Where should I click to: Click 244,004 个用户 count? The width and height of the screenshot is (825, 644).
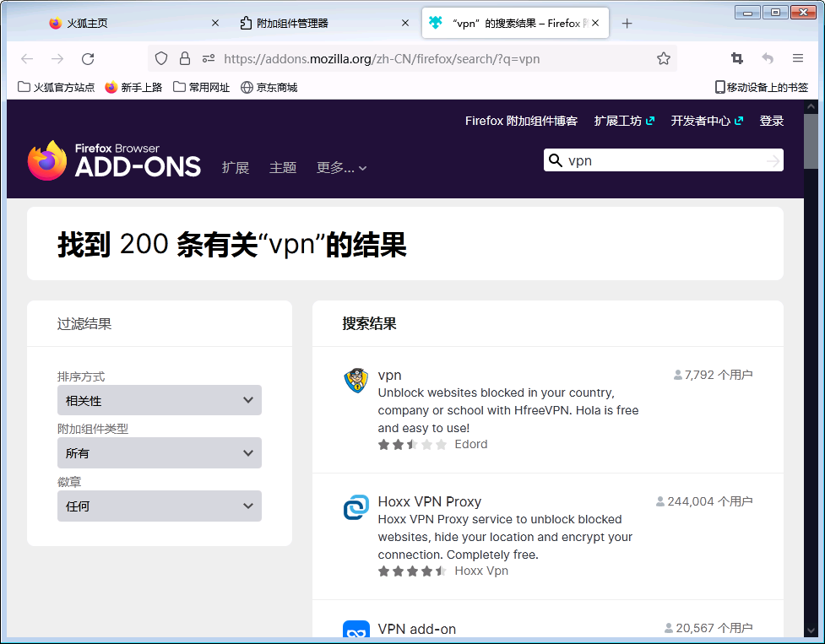(704, 501)
